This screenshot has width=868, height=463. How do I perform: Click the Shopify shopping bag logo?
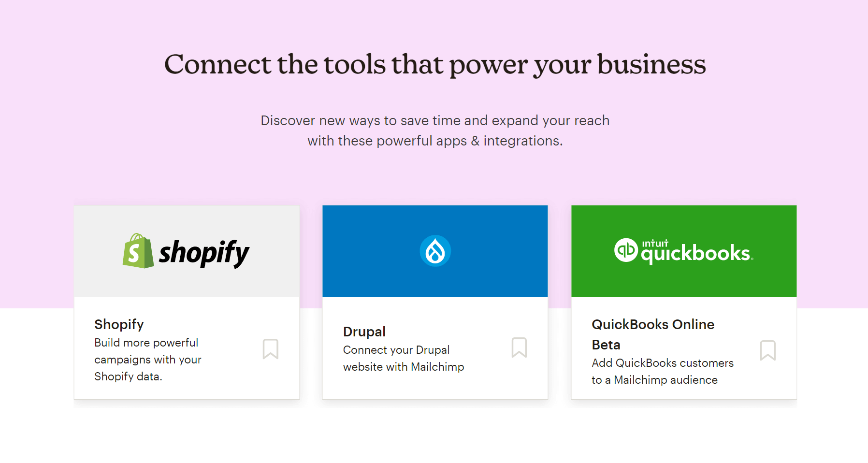point(138,251)
